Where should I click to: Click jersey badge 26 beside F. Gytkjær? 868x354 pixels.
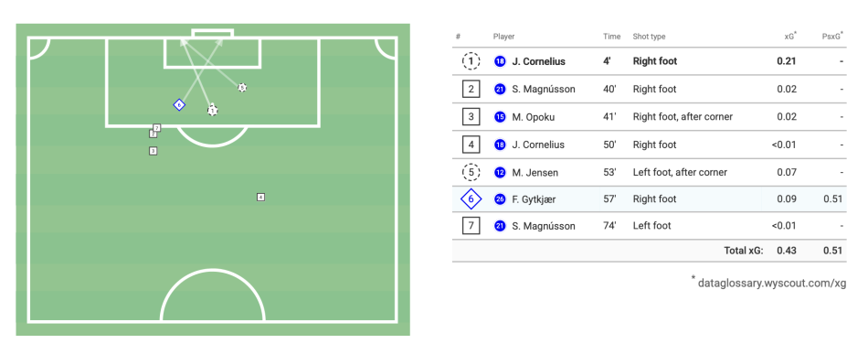[x=500, y=199]
